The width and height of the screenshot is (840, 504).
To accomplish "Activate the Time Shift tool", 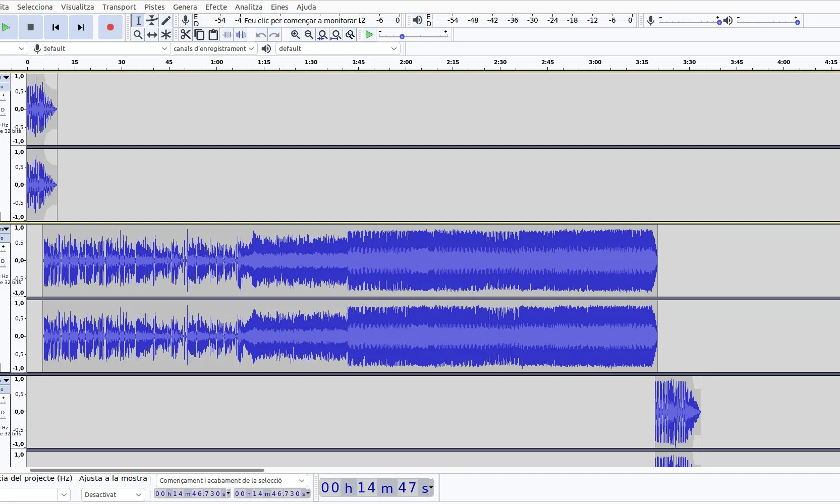I will point(152,34).
